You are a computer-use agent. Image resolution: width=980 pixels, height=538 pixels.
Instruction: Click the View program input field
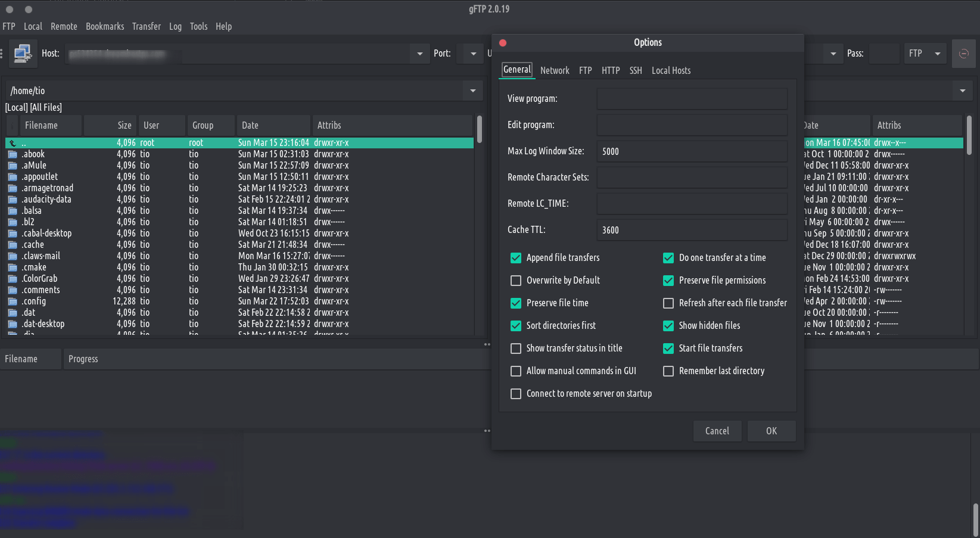tap(692, 99)
